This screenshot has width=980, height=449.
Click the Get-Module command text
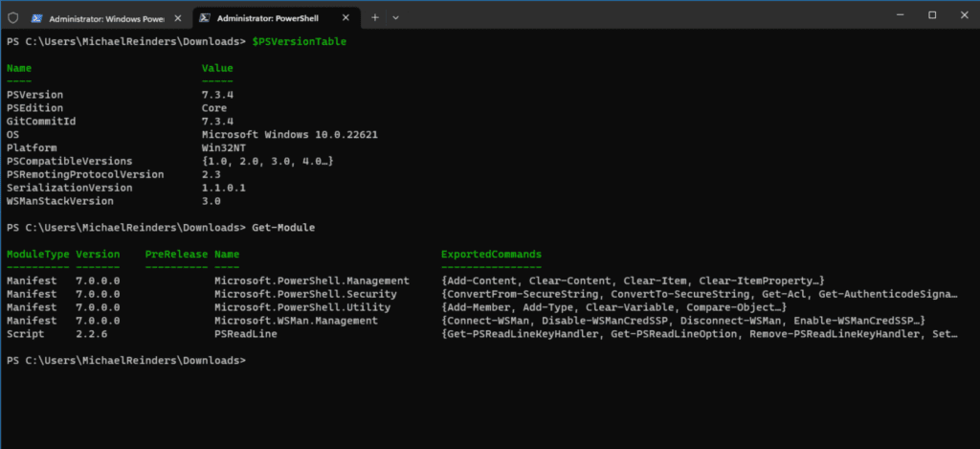coord(283,228)
